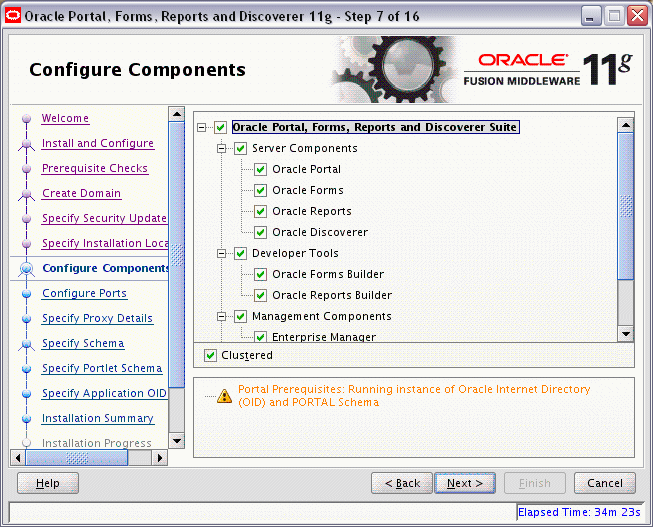Viewport: 653px width, 527px height.
Task: Toggle the Oracle Forms Builder checkbox
Action: coord(261,274)
